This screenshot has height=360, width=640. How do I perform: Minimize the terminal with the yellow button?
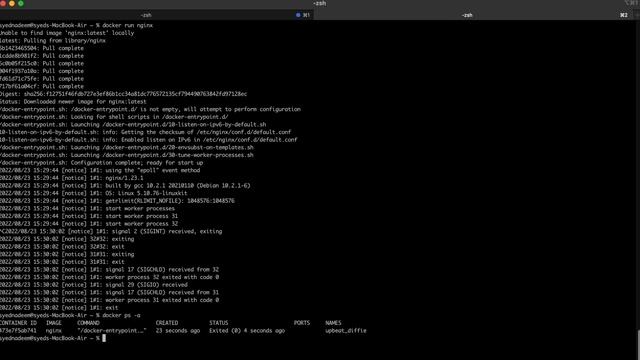point(12,3)
